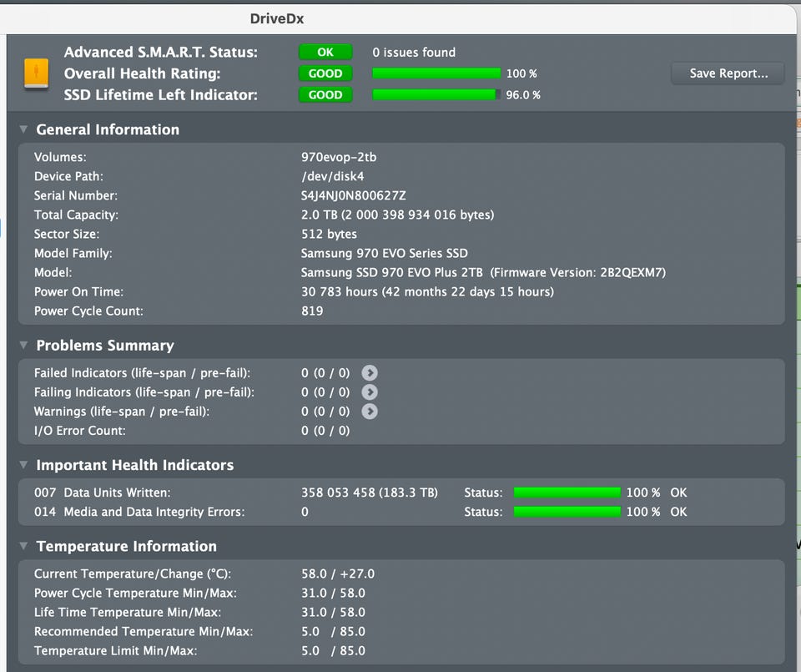This screenshot has height=672, width=801.
Task: Collapse the Problems Summary section
Action: coord(23,346)
